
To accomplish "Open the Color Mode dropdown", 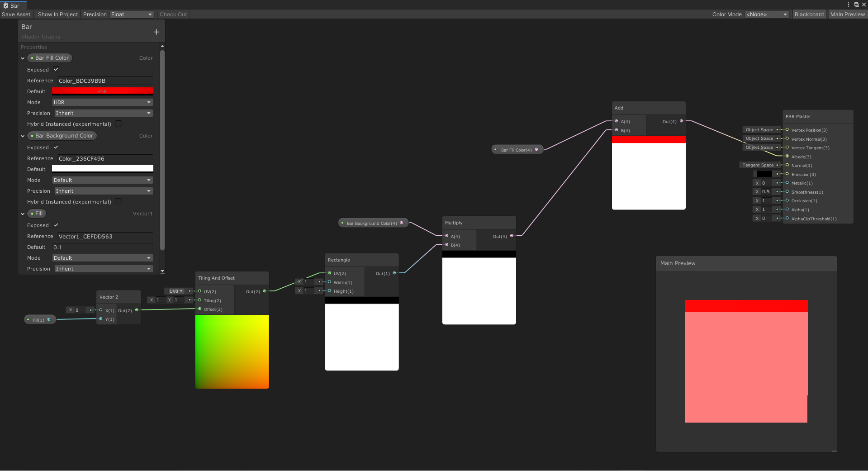I will click(x=767, y=14).
